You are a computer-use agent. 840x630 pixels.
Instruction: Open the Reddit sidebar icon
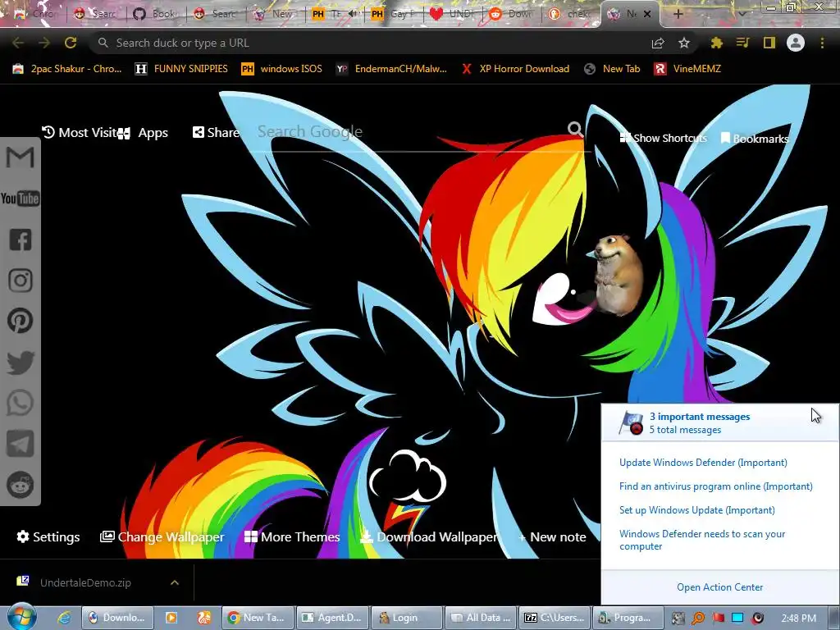point(21,485)
